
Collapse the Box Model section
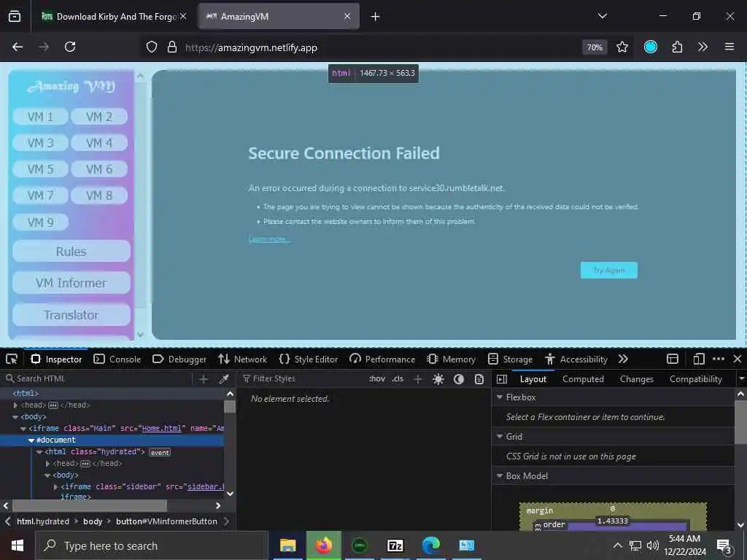click(x=500, y=475)
